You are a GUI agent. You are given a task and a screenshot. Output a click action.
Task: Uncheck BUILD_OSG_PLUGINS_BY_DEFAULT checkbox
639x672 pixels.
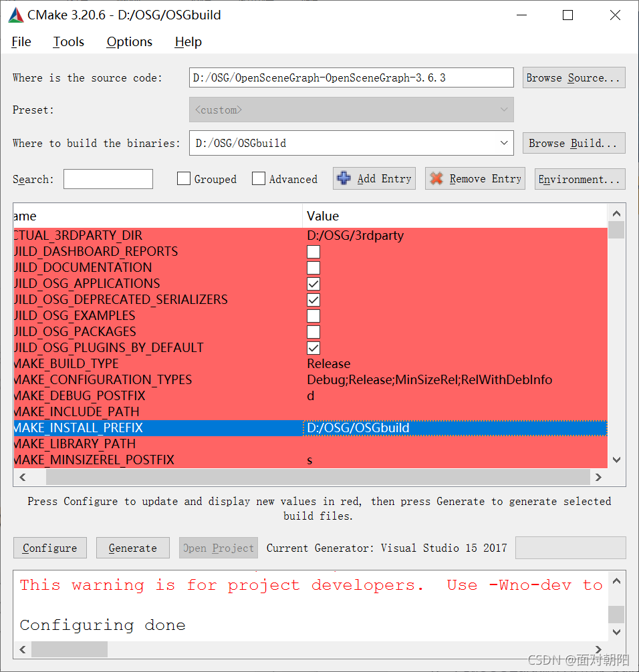[x=313, y=348]
